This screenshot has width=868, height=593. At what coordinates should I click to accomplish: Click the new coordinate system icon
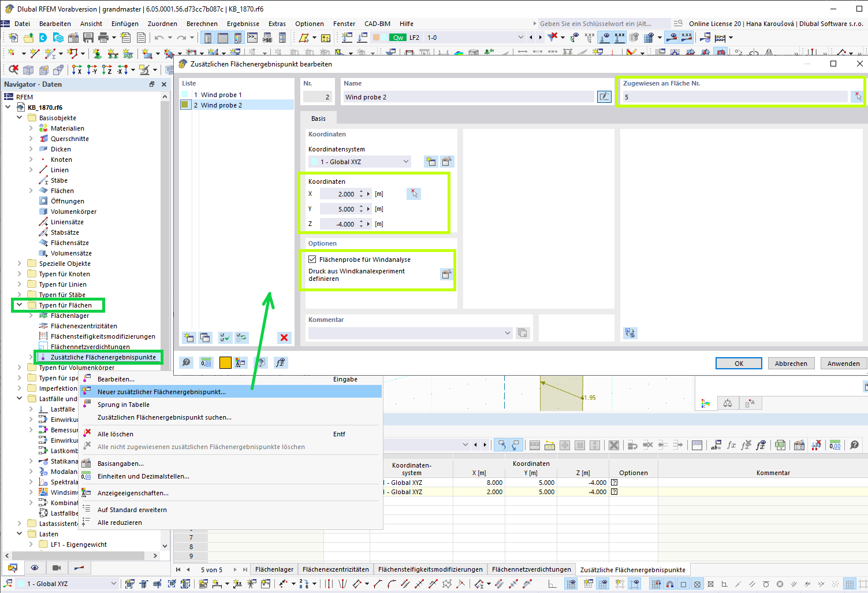pos(431,162)
